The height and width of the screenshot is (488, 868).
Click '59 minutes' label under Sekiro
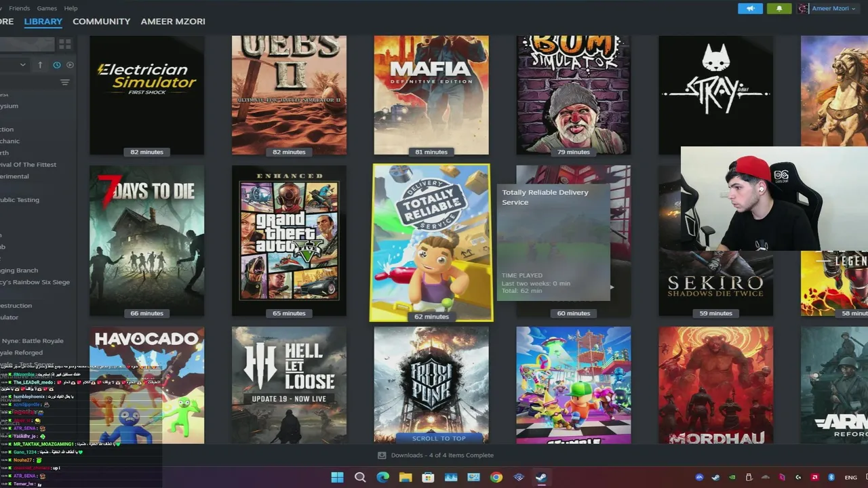coord(715,313)
